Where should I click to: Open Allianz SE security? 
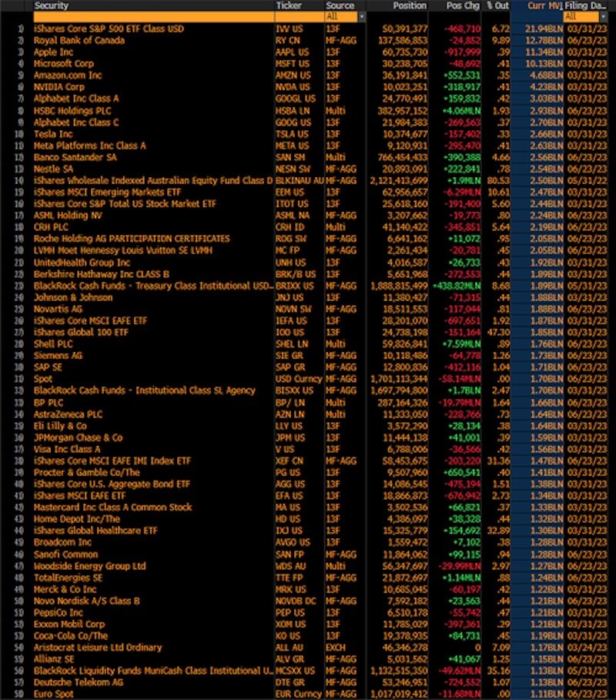pos(54,658)
